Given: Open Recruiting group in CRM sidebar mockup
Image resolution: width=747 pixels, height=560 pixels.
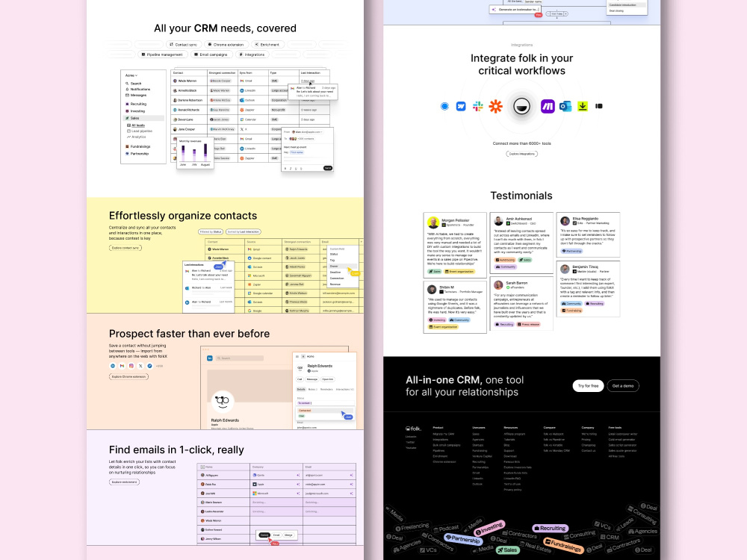Looking at the screenshot, I should (x=136, y=104).
